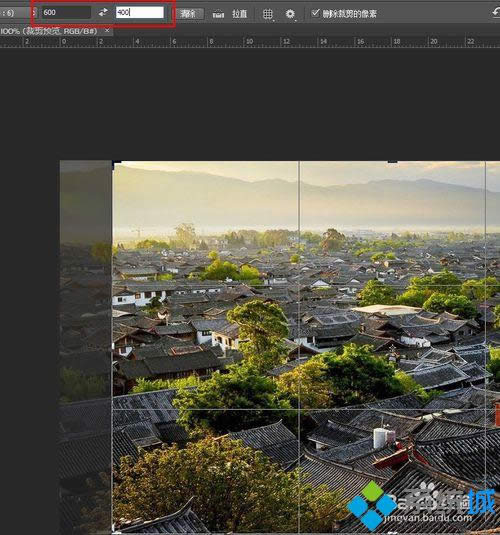The image size is (500, 535).
Task: Toggle the delete cropped pixels checkbox
Action: click(315, 13)
